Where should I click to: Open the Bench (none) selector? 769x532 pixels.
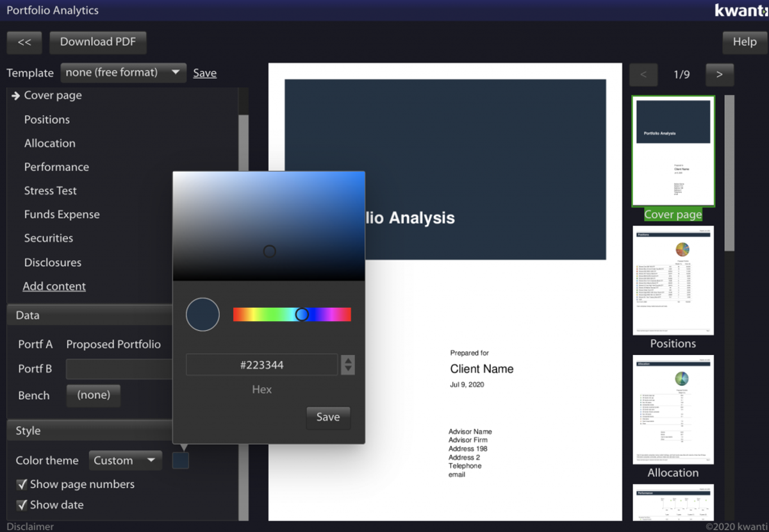[94, 395]
